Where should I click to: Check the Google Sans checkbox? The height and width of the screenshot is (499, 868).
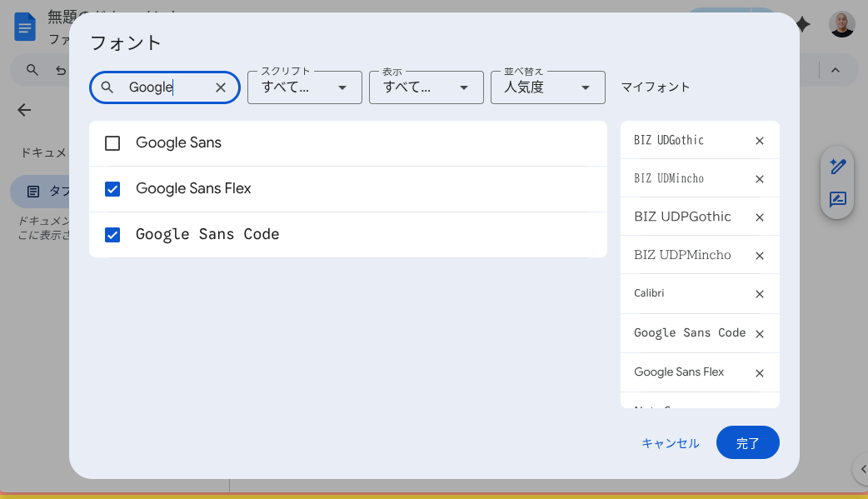coord(112,143)
